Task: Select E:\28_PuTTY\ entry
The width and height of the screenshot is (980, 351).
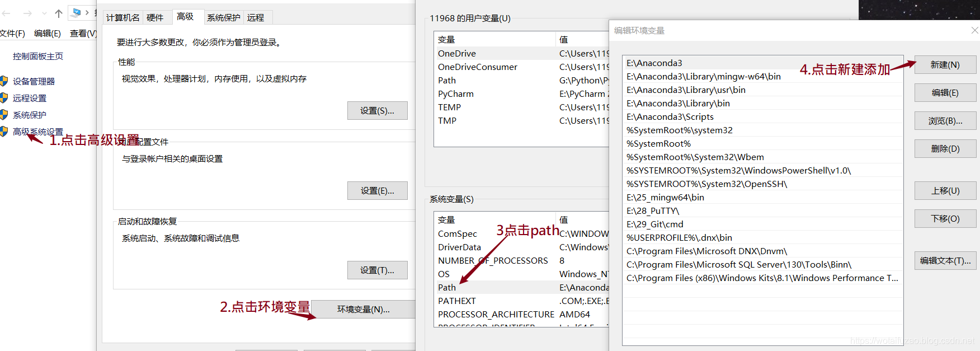Action: [763, 210]
